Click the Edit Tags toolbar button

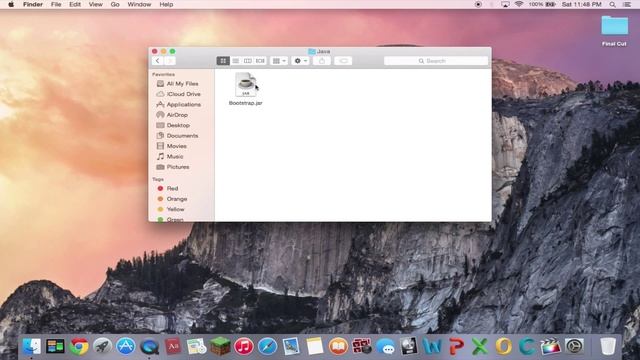[343, 61]
